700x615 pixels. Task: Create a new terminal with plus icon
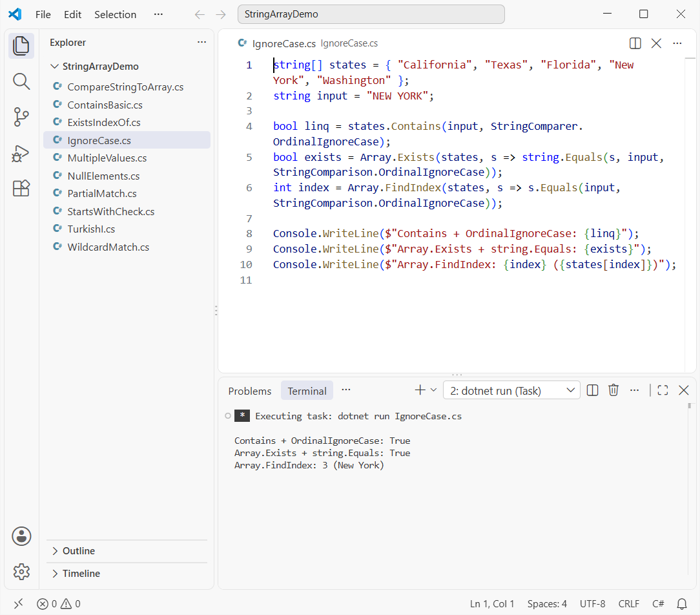420,390
